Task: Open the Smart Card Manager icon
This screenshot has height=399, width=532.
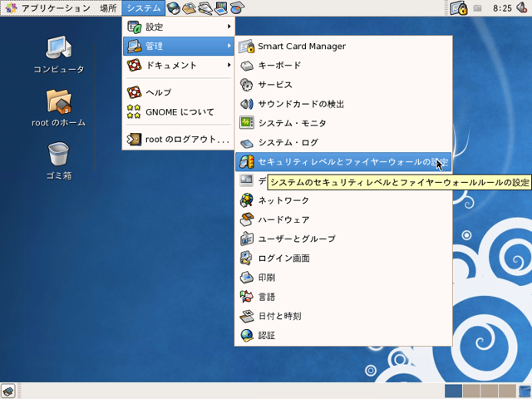Action: (x=246, y=47)
